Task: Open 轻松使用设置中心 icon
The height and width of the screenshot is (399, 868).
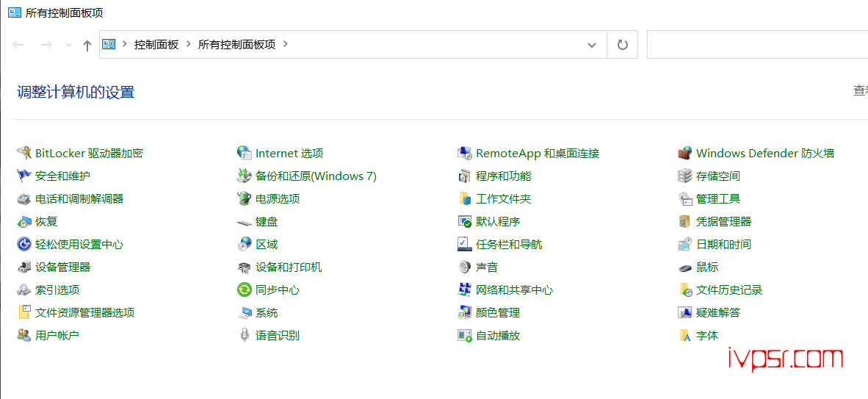Action: click(x=24, y=245)
